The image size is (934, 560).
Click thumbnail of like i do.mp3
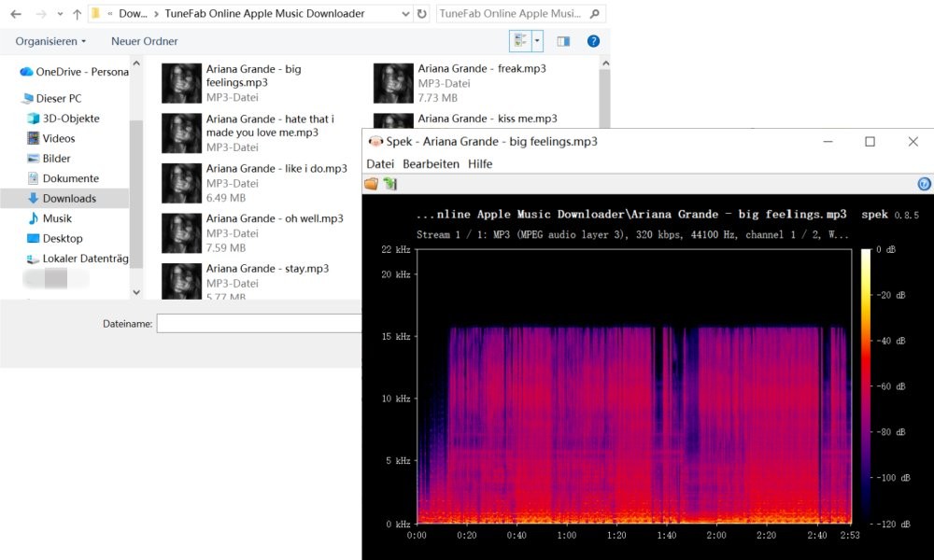point(182,183)
